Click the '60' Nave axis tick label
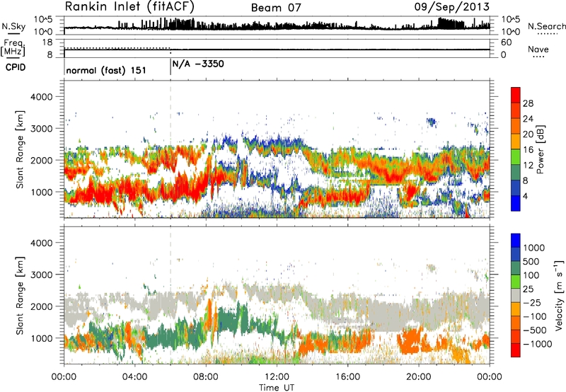 coord(506,42)
